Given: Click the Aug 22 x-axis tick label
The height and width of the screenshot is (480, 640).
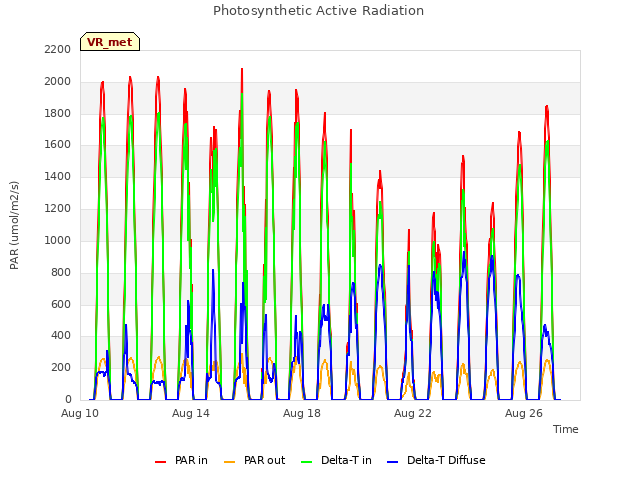Looking at the screenshot, I should tap(413, 413).
